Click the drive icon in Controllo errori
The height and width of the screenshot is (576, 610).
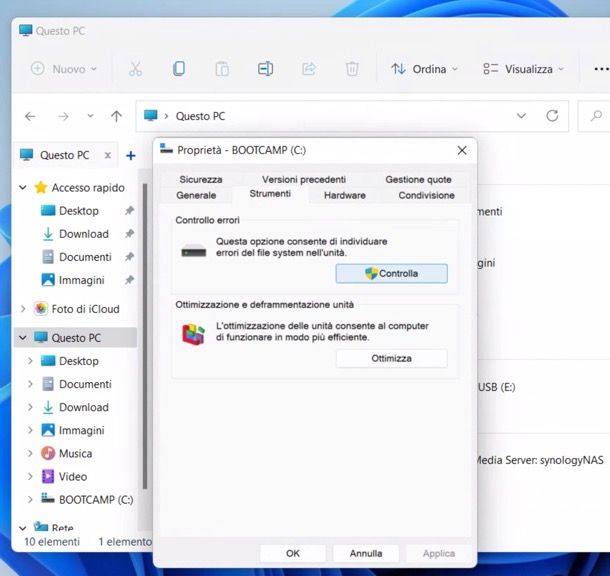tap(193, 251)
